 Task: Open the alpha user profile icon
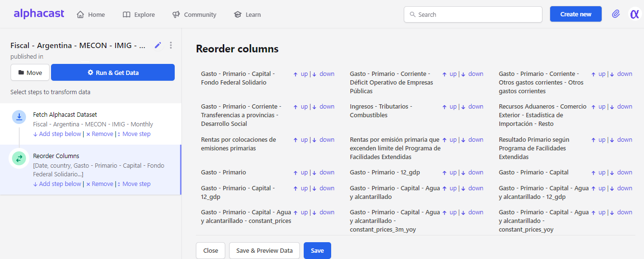point(634,14)
